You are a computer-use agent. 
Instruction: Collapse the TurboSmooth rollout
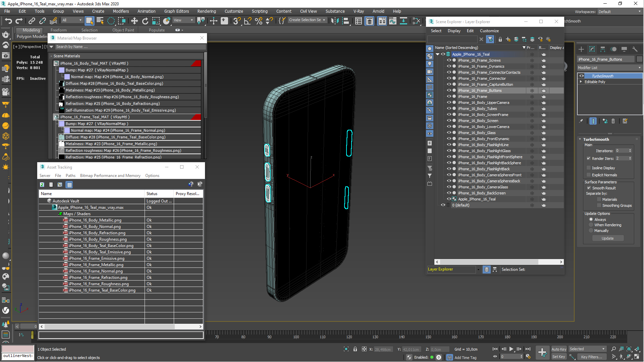pos(580,139)
